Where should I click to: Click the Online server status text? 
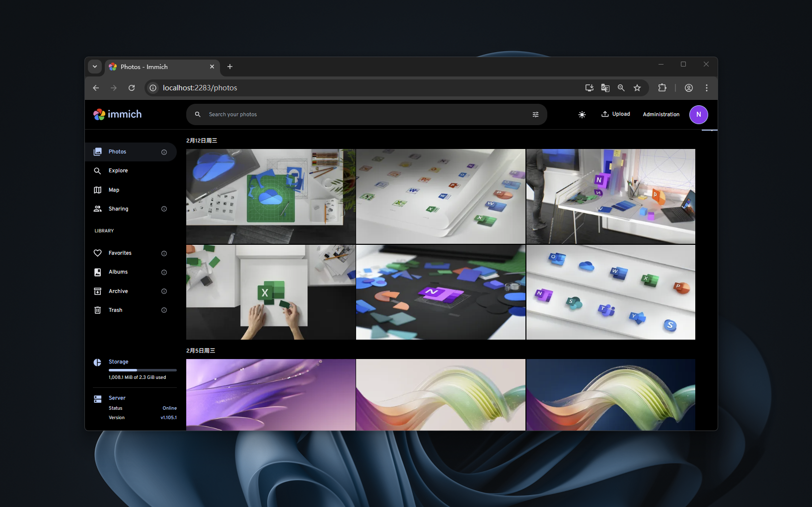pyautogui.click(x=169, y=408)
